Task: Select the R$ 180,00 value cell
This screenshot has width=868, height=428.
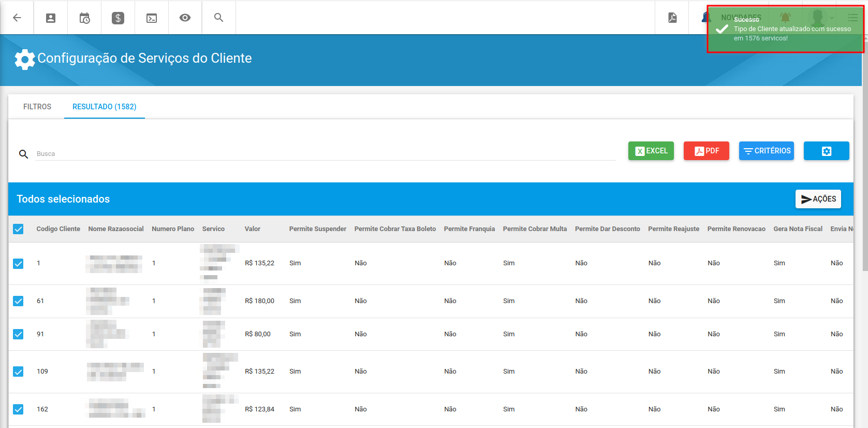Action: [260, 301]
